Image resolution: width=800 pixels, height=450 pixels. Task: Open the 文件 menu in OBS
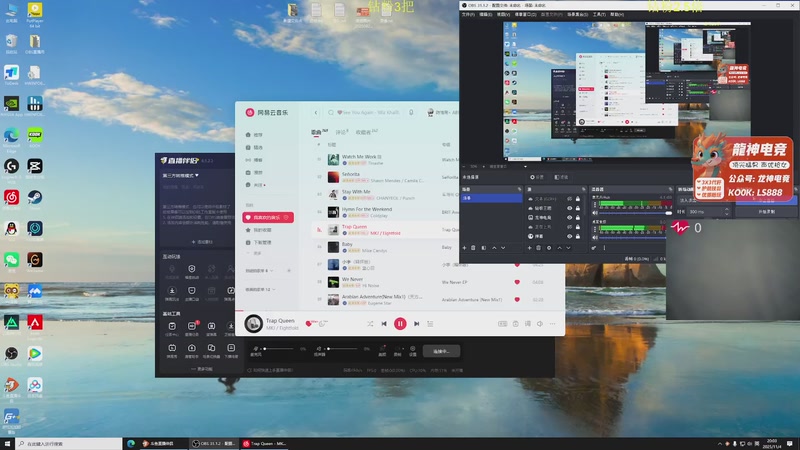468,14
